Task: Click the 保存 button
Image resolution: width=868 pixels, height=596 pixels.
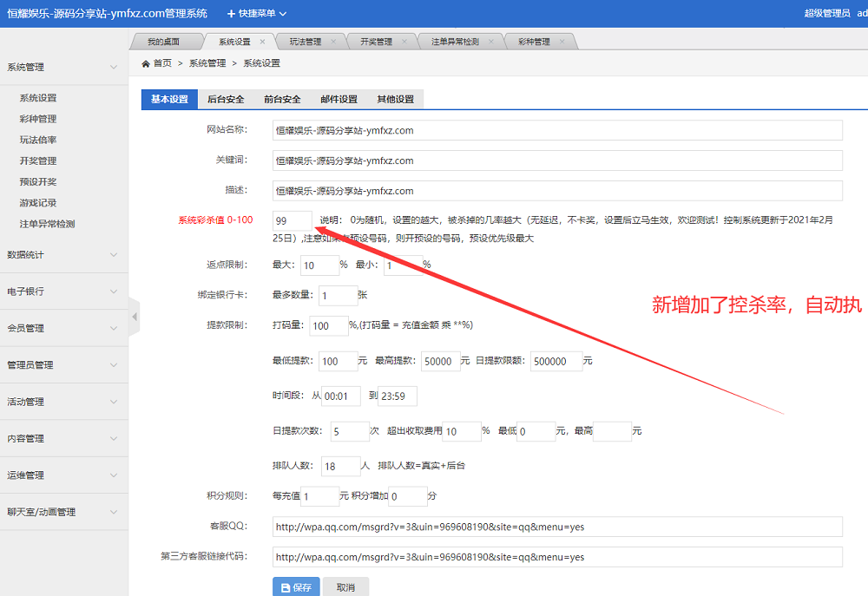Action: [296, 587]
